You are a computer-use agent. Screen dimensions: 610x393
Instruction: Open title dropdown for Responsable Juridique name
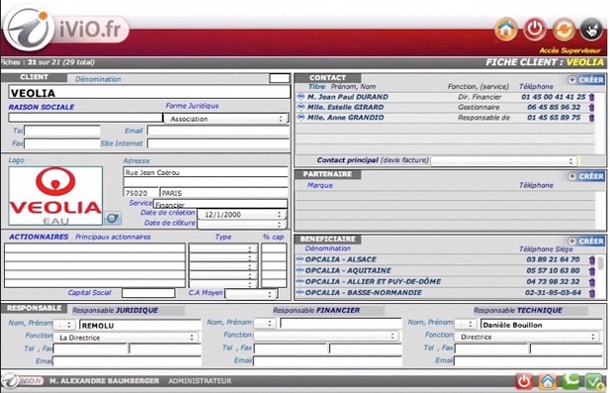(x=65, y=325)
